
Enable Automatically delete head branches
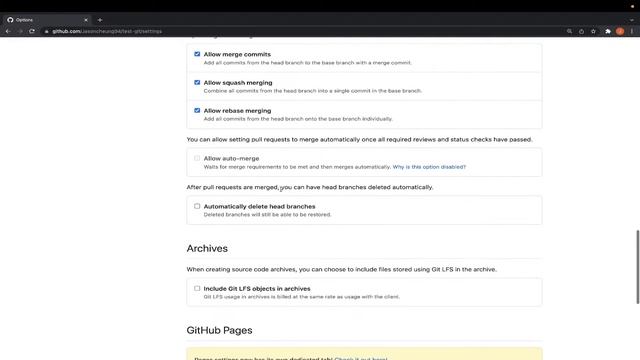click(x=197, y=206)
